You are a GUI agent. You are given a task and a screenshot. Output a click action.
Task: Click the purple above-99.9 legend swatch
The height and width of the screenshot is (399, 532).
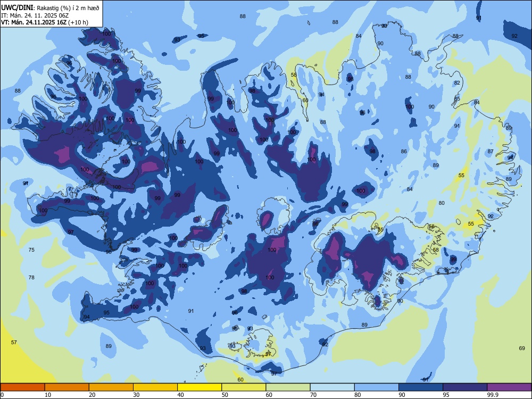pos(509,387)
